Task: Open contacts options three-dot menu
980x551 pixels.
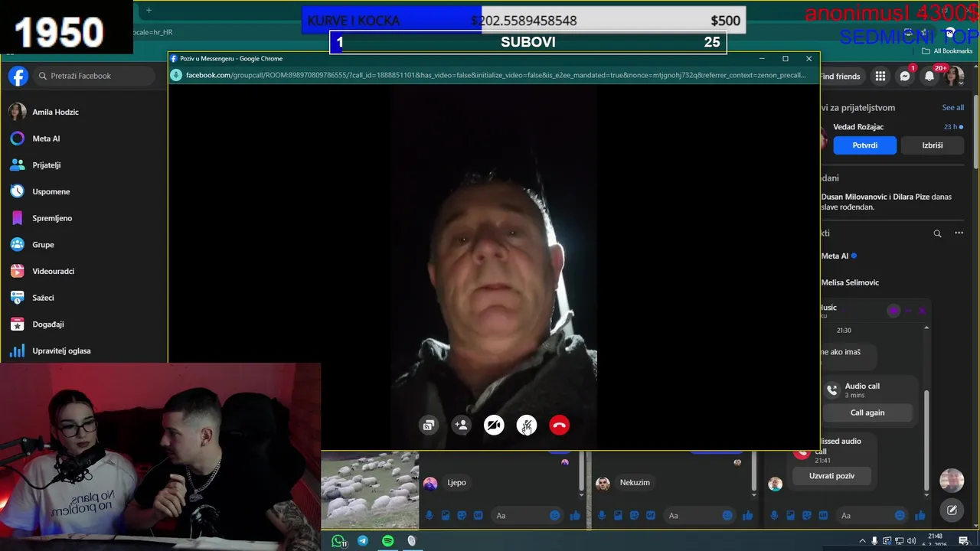Action: click(x=959, y=233)
